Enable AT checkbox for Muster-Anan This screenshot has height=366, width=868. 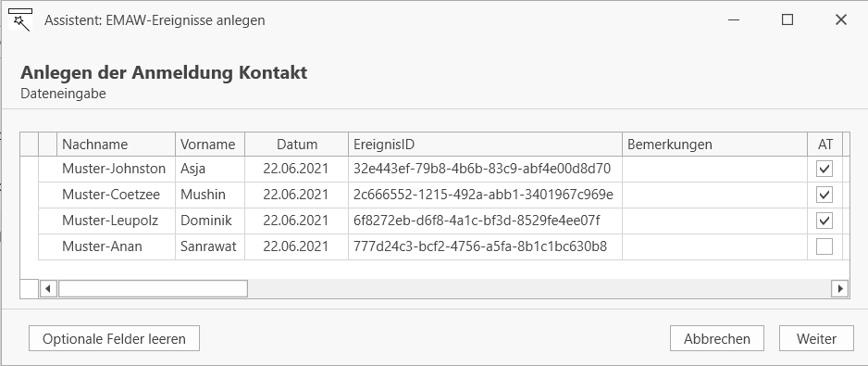825,246
